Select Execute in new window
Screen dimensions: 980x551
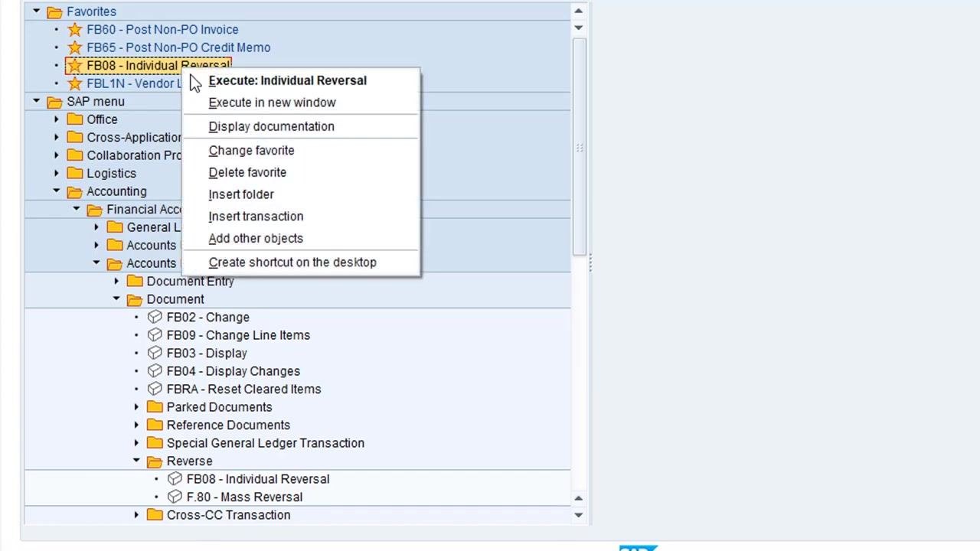point(272,103)
